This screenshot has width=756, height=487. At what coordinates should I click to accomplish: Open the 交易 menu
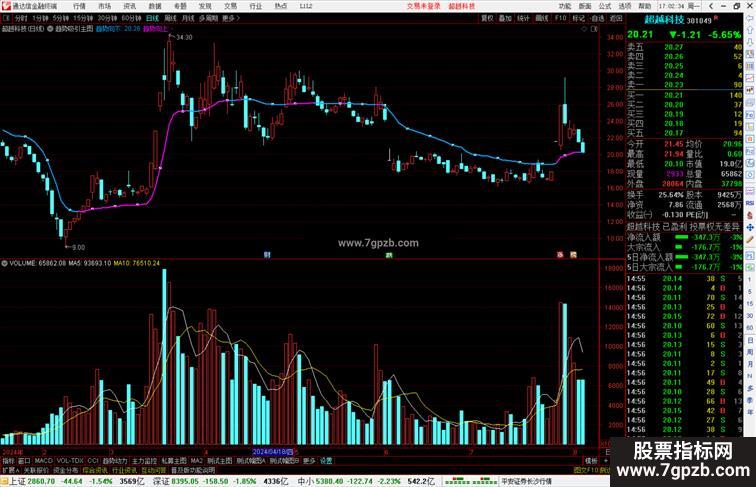click(x=230, y=6)
